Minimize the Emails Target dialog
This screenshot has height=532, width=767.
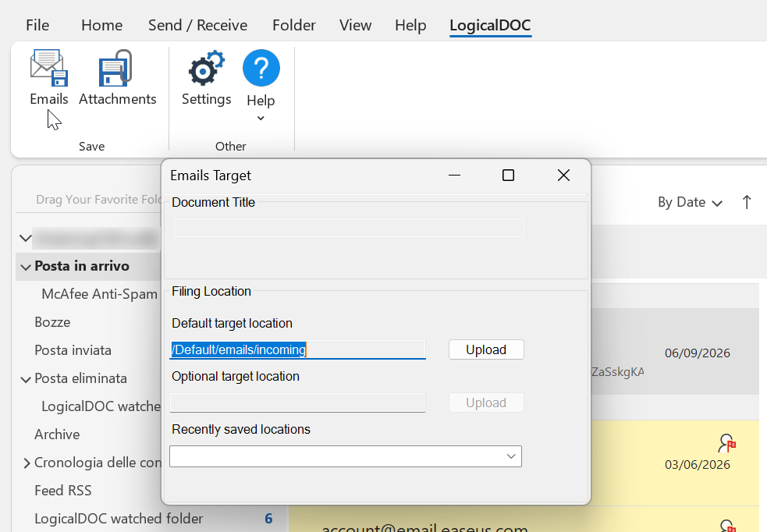tap(454, 175)
